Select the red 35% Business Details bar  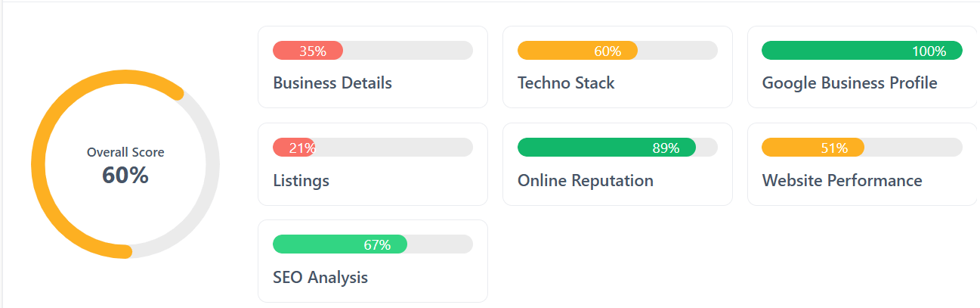[x=308, y=51]
